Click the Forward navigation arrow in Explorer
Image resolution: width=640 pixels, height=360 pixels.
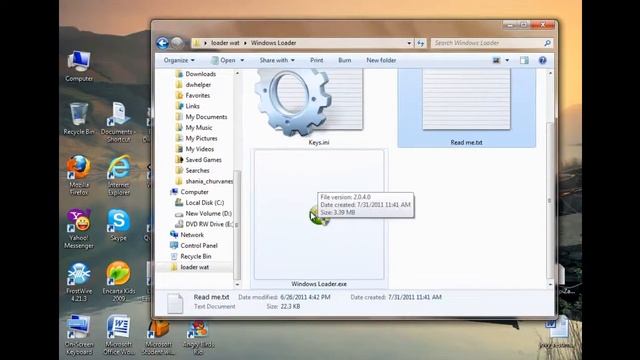tap(177, 43)
